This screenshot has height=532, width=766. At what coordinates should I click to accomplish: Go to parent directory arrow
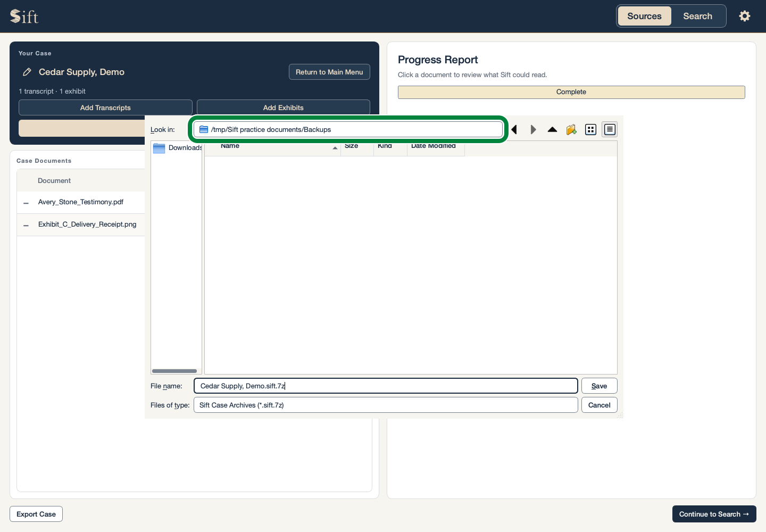click(552, 129)
